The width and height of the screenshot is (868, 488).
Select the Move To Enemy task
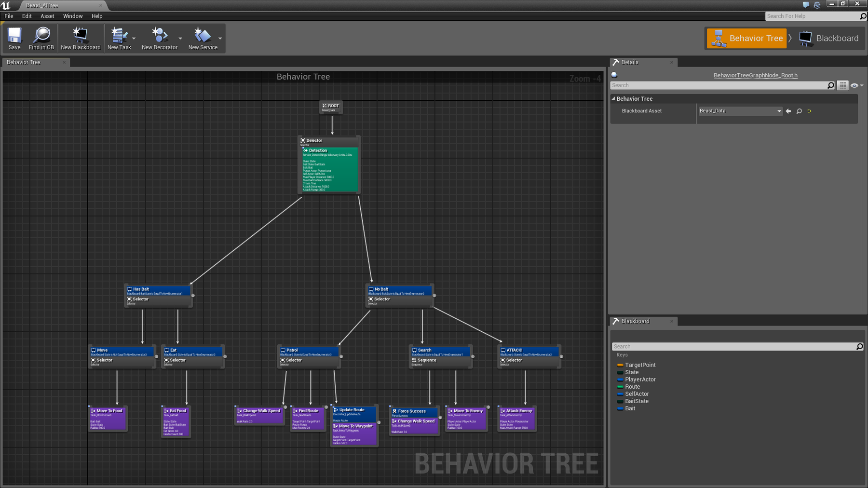pyautogui.click(x=466, y=418)
